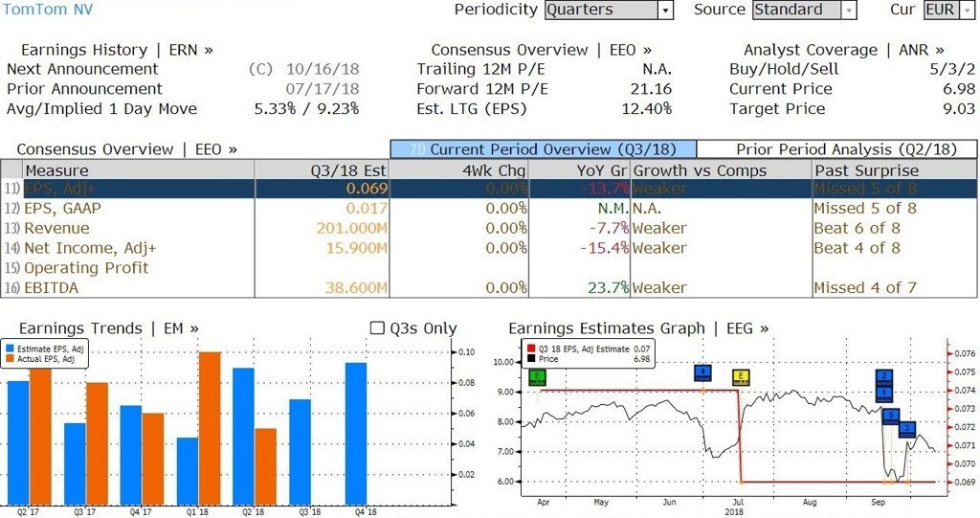Open Earnings Estimates Graph EEG link
Viewport: 980px width, 518px height.
[638, 328]
